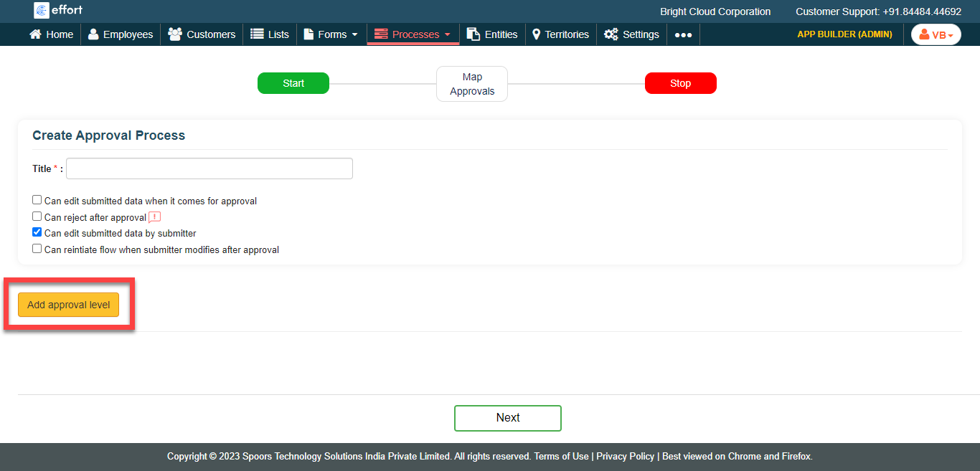The image size is (980, 471).
Task: Open Territories via map pin icon
Action: coord(536,34)
